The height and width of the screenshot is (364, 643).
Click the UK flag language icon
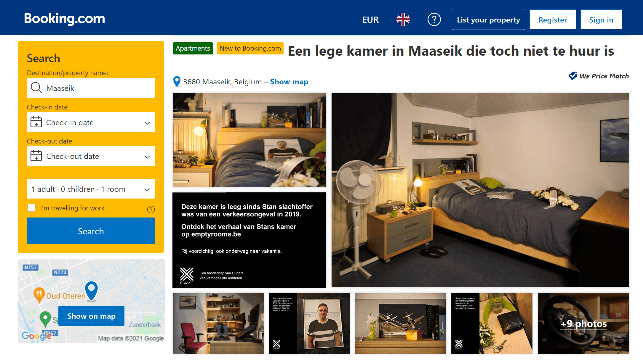pyautogui.click(x=403, y=20)
